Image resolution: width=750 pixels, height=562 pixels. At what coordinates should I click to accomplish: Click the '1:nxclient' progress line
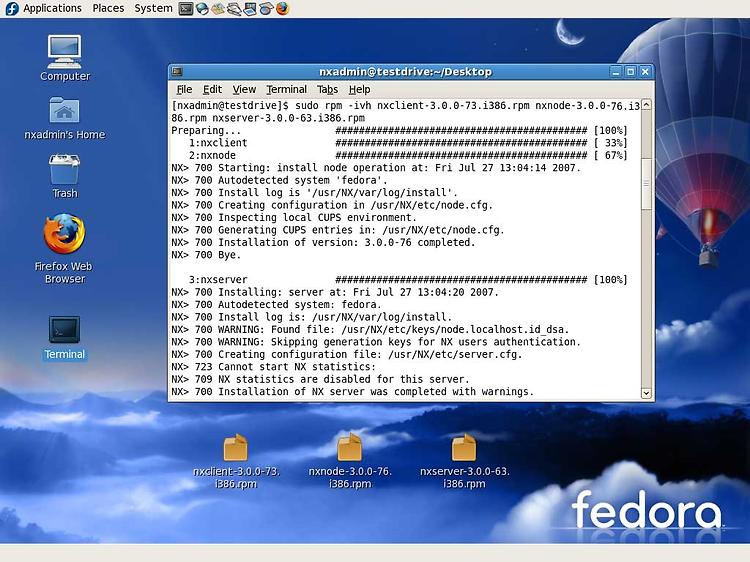pos(408,143)
